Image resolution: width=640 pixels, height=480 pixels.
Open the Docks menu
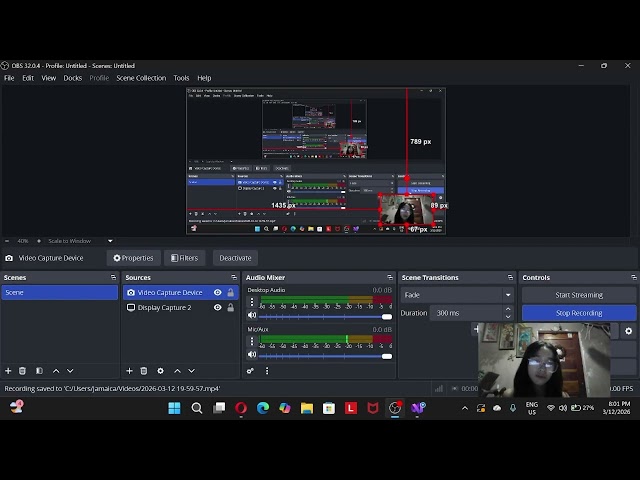coord(73,78)
